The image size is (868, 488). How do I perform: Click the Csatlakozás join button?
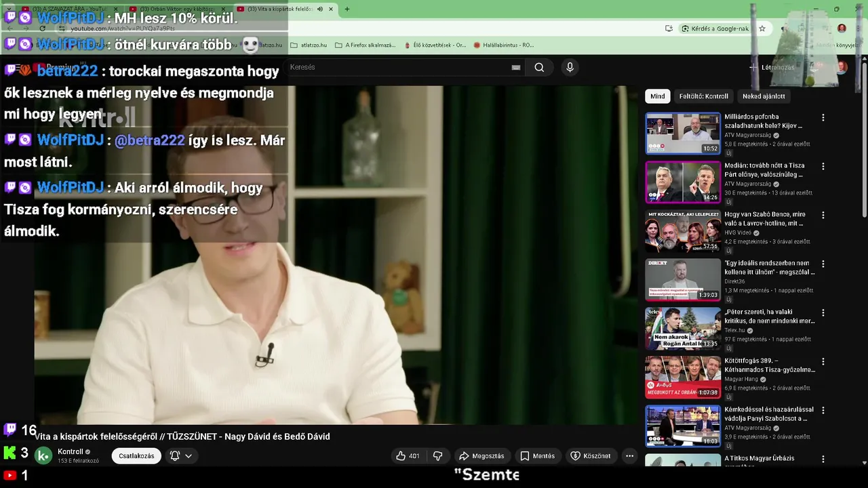coord(136,456)
